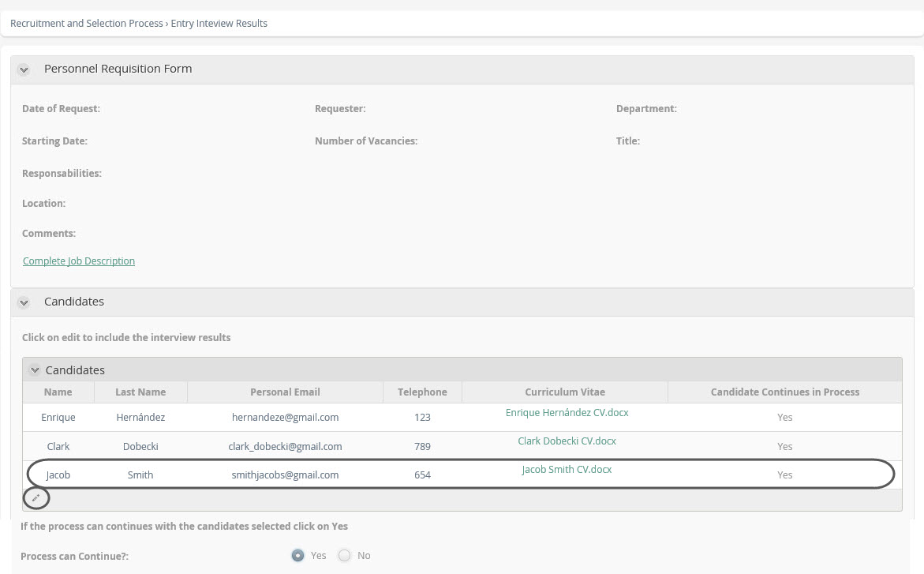The width and height of the screenshot is (924, 574).
Task: Click the Name column header
Action: coord(58,392)
